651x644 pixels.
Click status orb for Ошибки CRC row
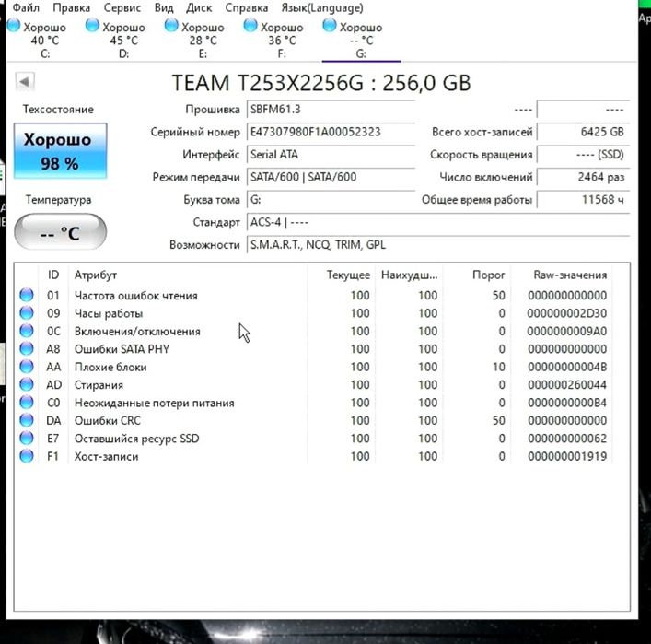[x=27, y=419]
